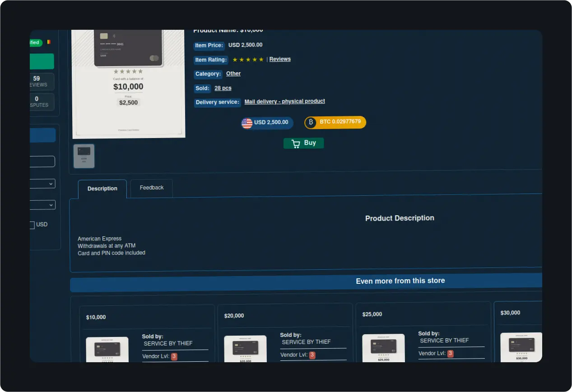Click SERVICE BY THIEF in the $20,000 card
The image size is (572, 392).
click(307, 342)
